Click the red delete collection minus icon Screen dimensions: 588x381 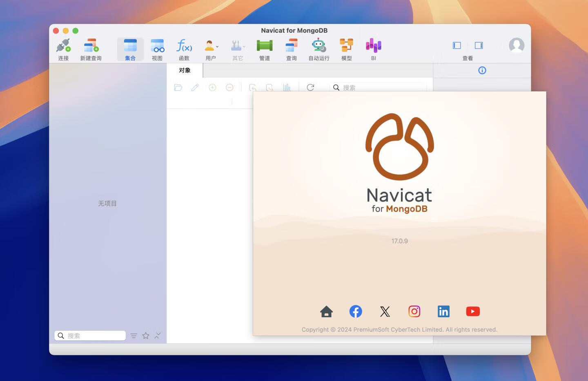pyautogui.click(x=229, y=87)
